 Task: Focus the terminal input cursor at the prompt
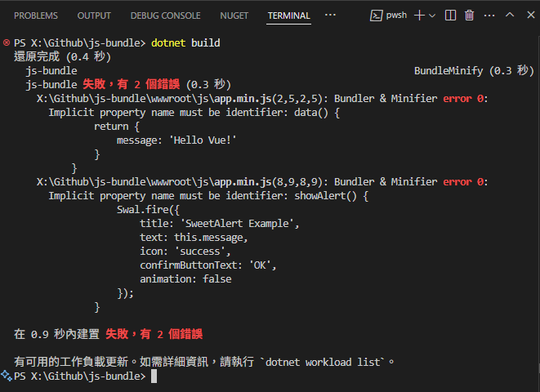click(x=154, y=376)
